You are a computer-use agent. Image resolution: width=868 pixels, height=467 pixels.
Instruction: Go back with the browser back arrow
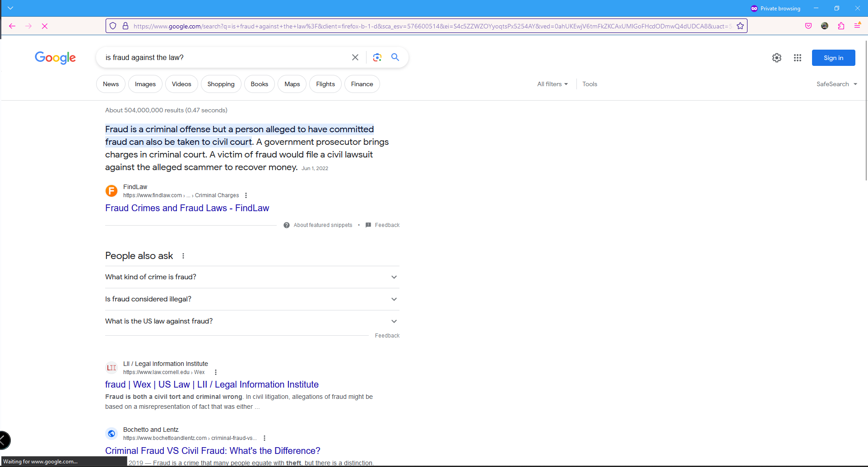pos(12,26)
